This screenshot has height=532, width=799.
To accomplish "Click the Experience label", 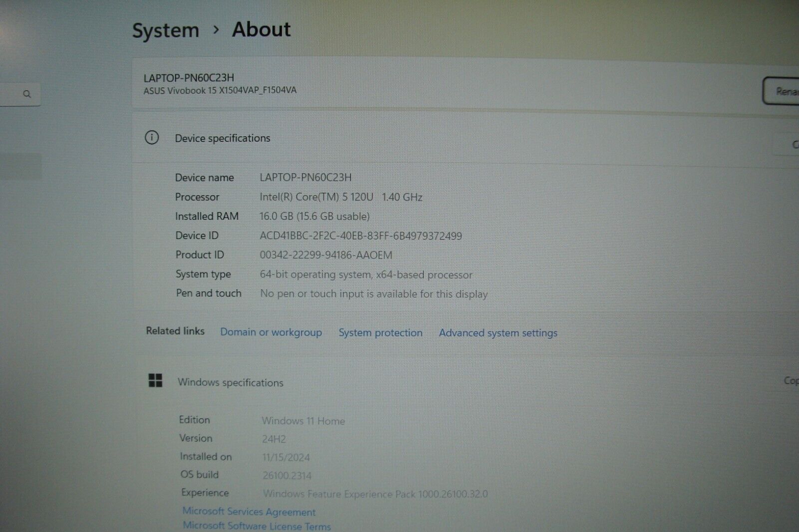I will [205, 493].
